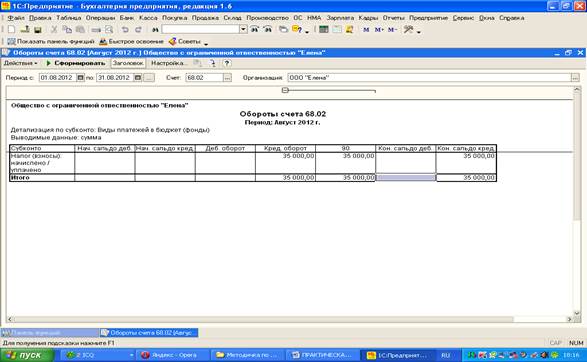The width and height of the screenshot is (587, 362).
Task: Click the Calendar toolbar icon
Action: tap(337, 30)
